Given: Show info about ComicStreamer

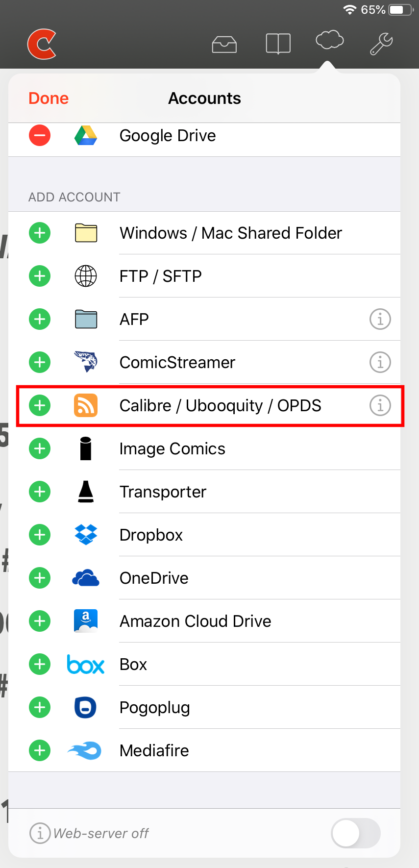Looking at the screenshot, I should coord(380,362).
